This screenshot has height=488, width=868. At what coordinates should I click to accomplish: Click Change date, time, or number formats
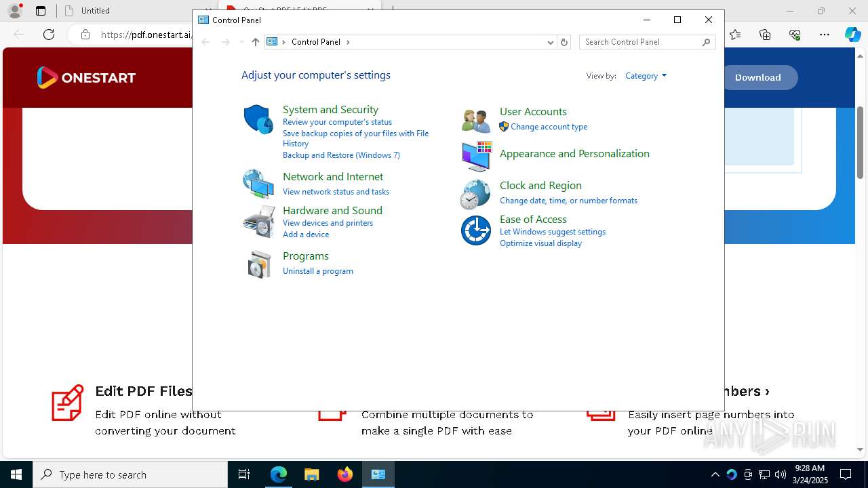568,201
